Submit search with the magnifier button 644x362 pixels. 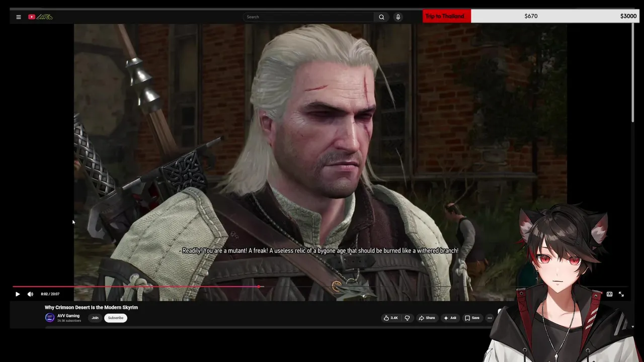click(381, 17)
